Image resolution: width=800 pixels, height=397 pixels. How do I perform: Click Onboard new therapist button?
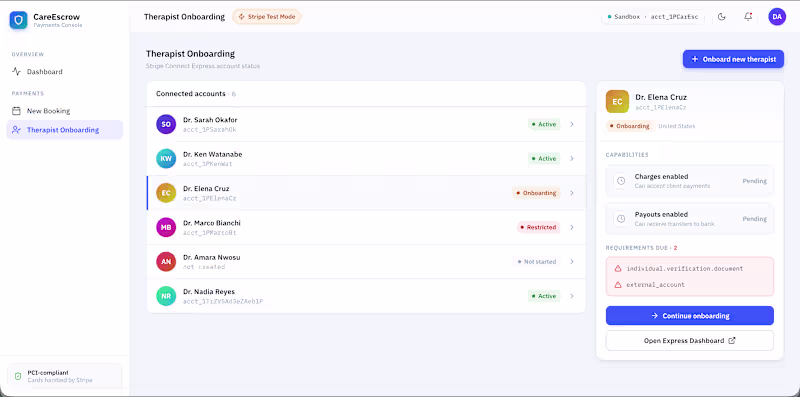tap(733, 59)
